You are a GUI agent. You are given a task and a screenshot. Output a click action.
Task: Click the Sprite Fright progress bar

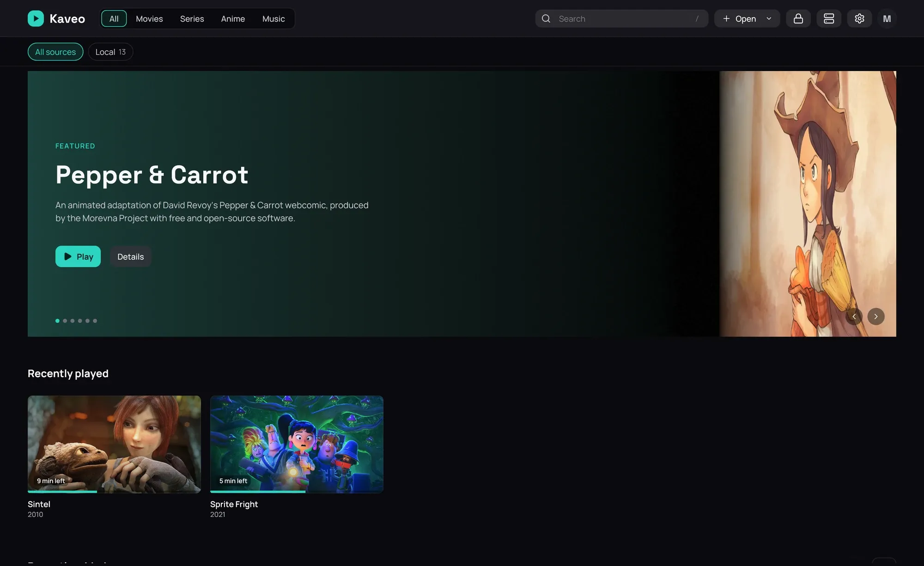(x=297, y=492)
